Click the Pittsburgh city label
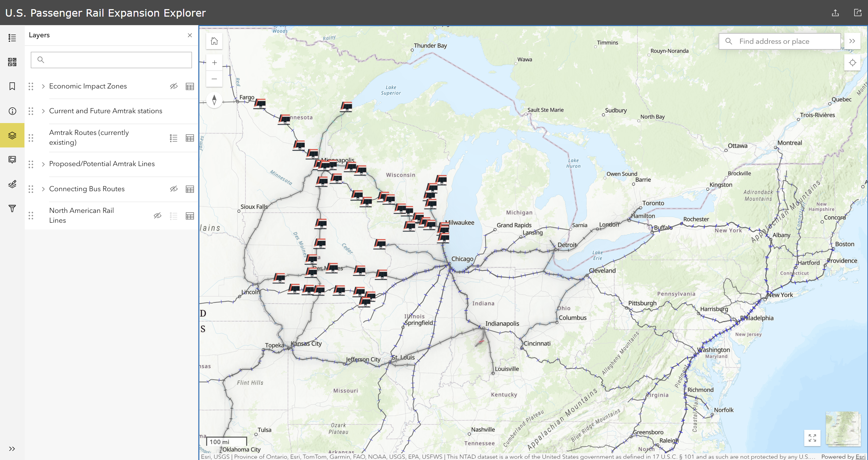This screenshot has width=868, height=460. (642, 303)
